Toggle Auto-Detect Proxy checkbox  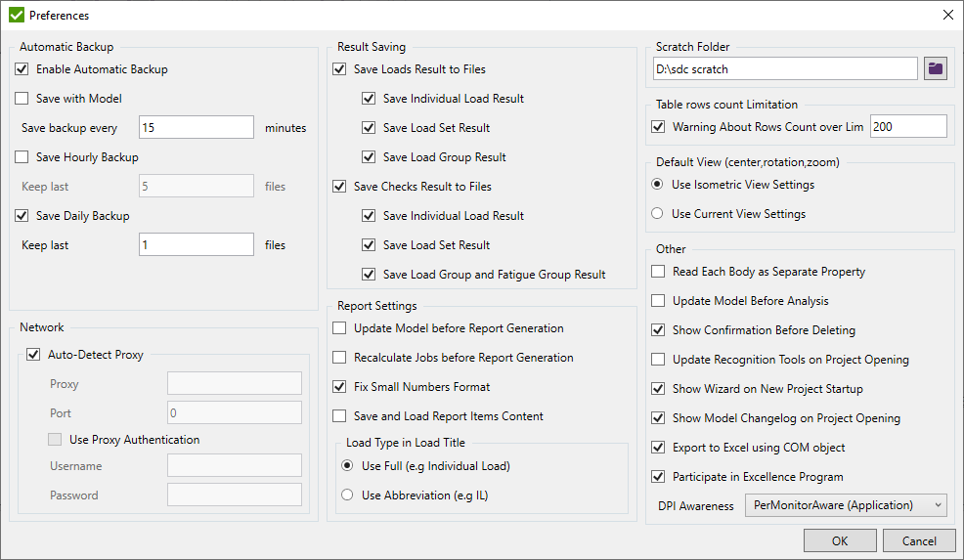34,355
